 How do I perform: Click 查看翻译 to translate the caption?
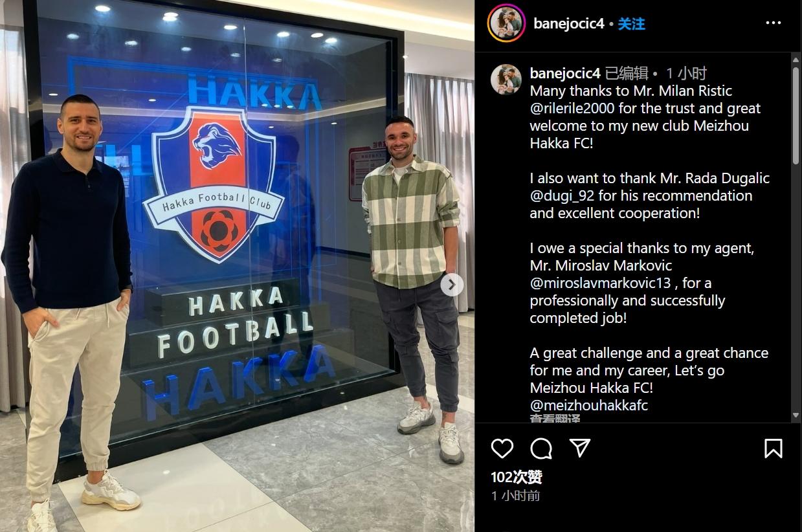(555, 418)
